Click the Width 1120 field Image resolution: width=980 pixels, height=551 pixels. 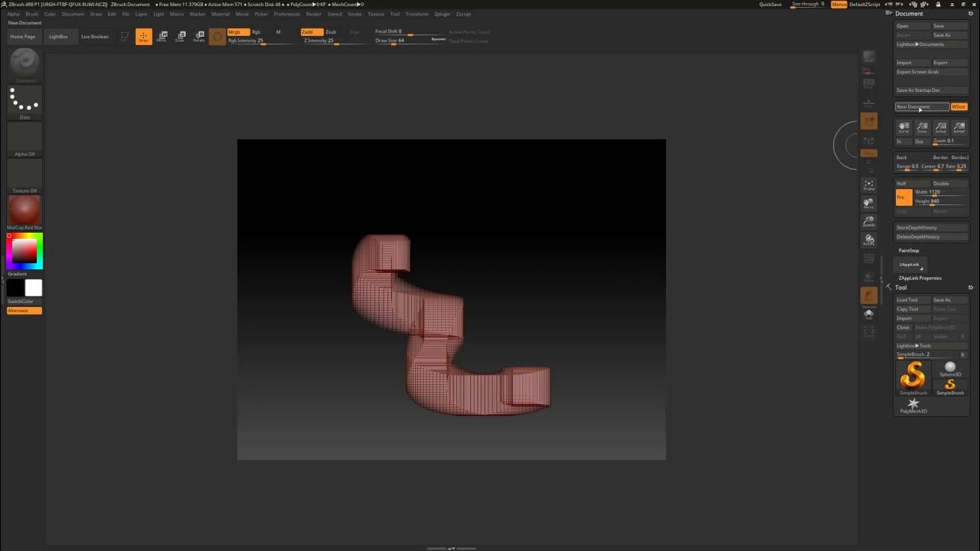coord(941,192)
